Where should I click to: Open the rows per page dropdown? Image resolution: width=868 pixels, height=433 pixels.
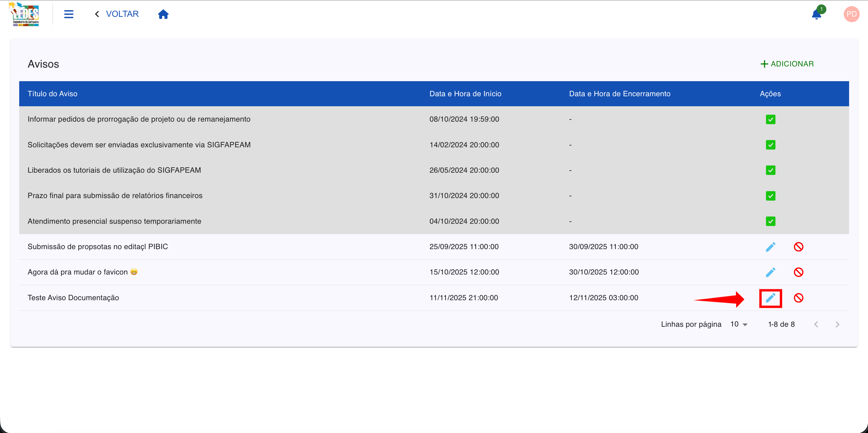pos(739,324)
